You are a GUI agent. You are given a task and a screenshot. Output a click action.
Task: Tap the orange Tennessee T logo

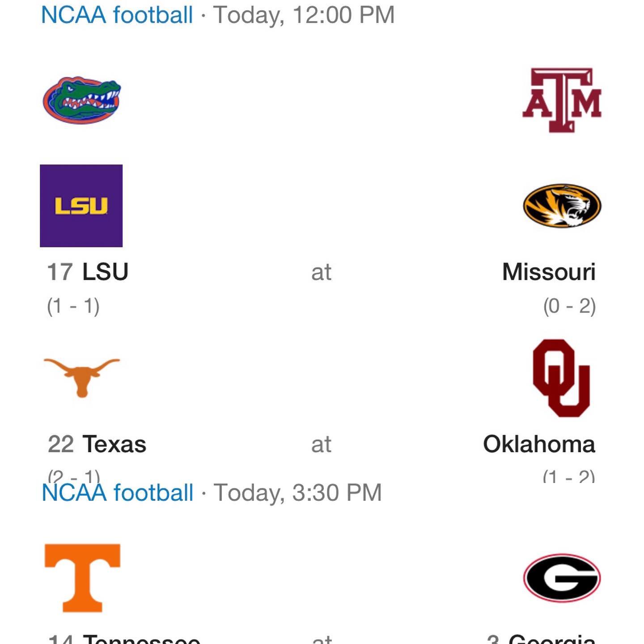pos(83,578)
